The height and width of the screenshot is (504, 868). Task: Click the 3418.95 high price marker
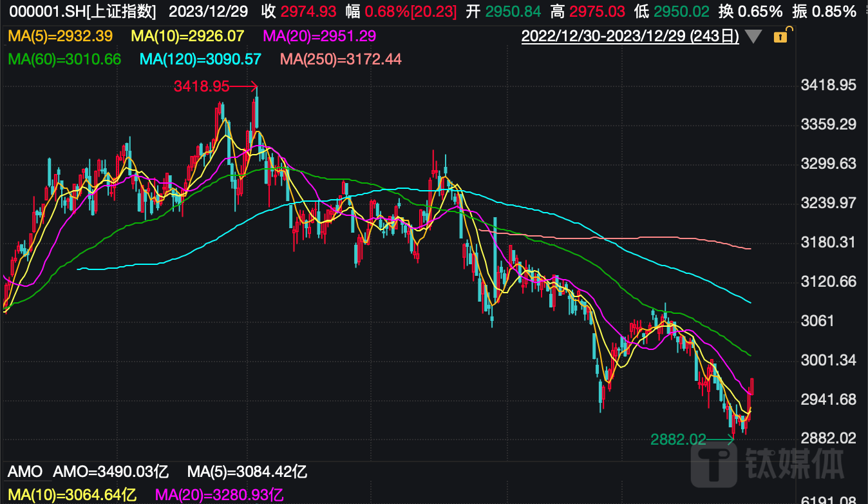(x=202, y=86)
